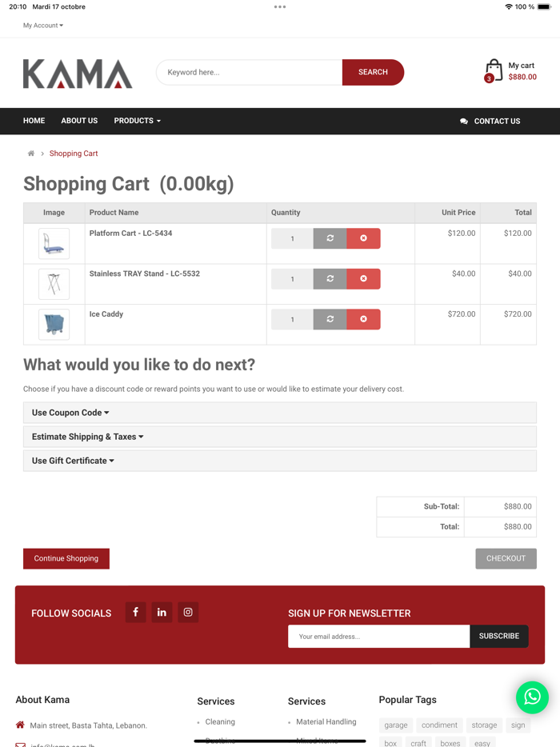This screenshot has height=747, width=560.
Task: Select the boxes popular tag
Action: 450,743
